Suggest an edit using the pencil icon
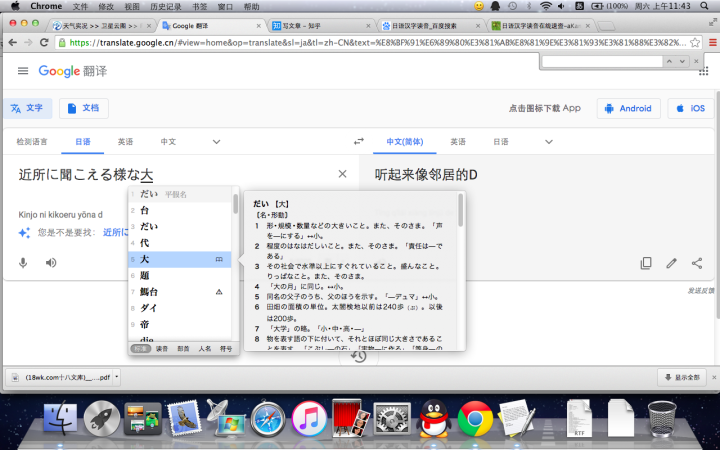 [671, 263]
